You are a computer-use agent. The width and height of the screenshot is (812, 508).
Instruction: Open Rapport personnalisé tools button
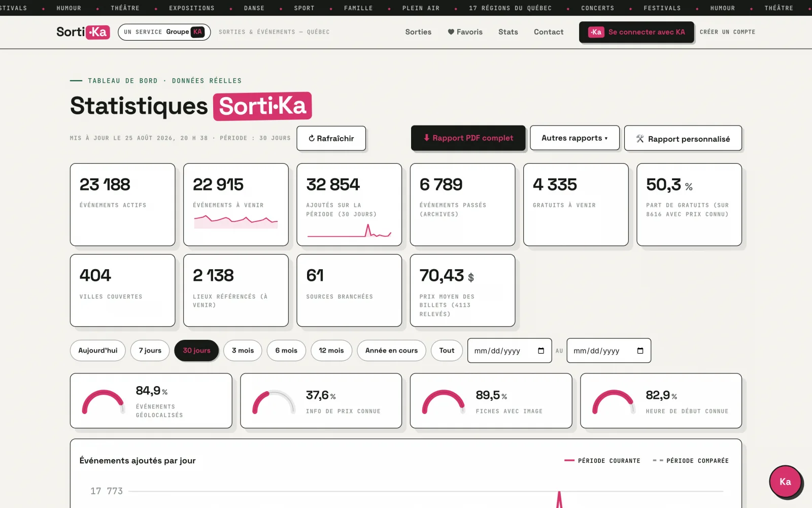[683, 138]
